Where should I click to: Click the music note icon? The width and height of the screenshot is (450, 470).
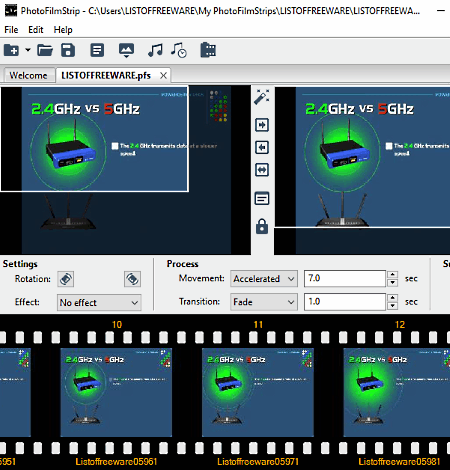155,50
